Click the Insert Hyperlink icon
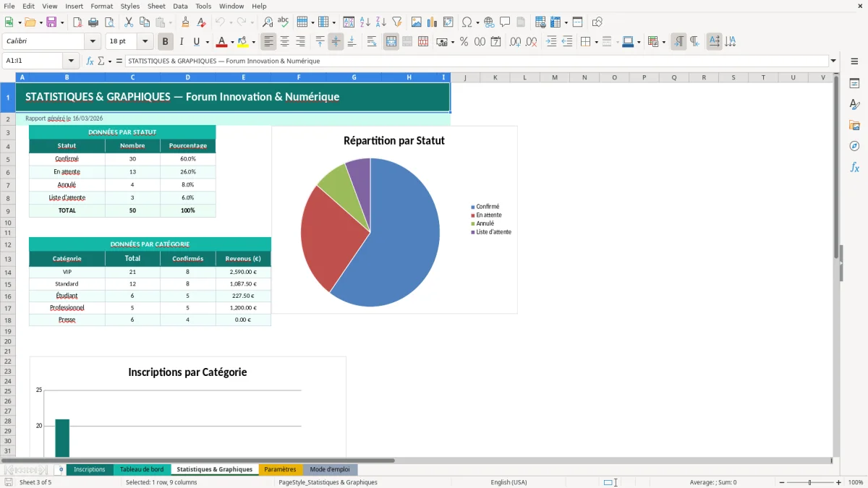 (x=489, y=22)
